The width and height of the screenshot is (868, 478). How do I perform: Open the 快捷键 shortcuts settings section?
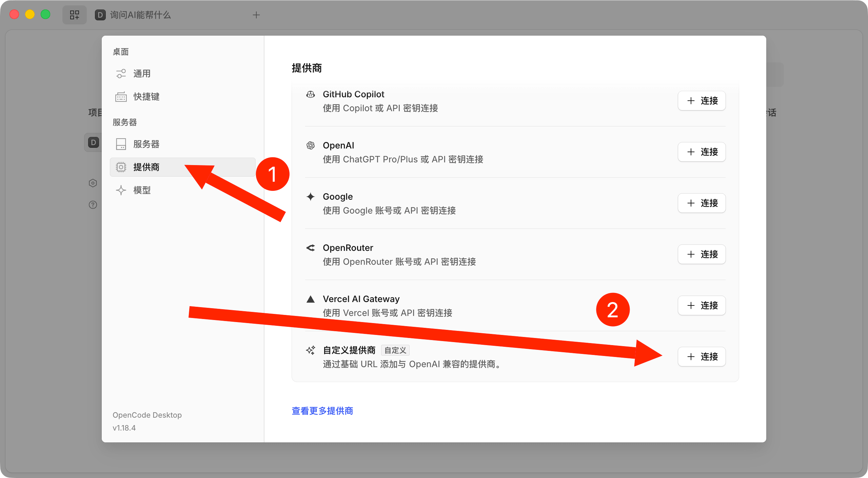[182, 97]
